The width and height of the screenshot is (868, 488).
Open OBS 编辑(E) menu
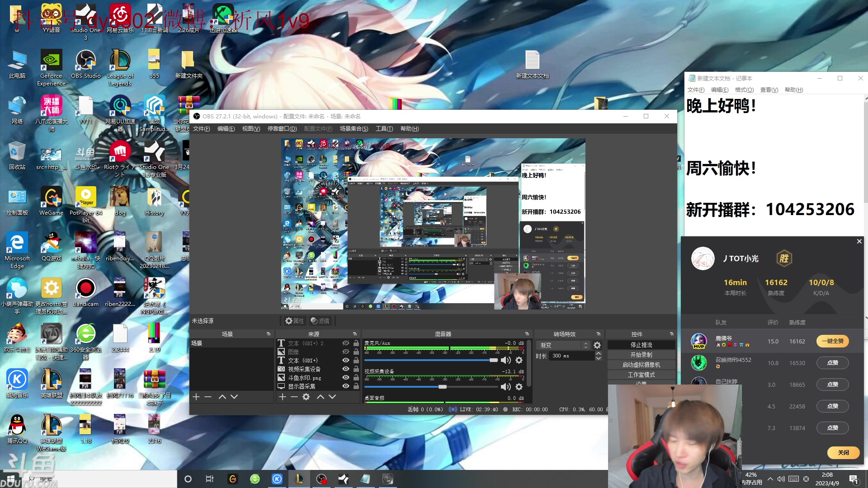tap(226, 129)
